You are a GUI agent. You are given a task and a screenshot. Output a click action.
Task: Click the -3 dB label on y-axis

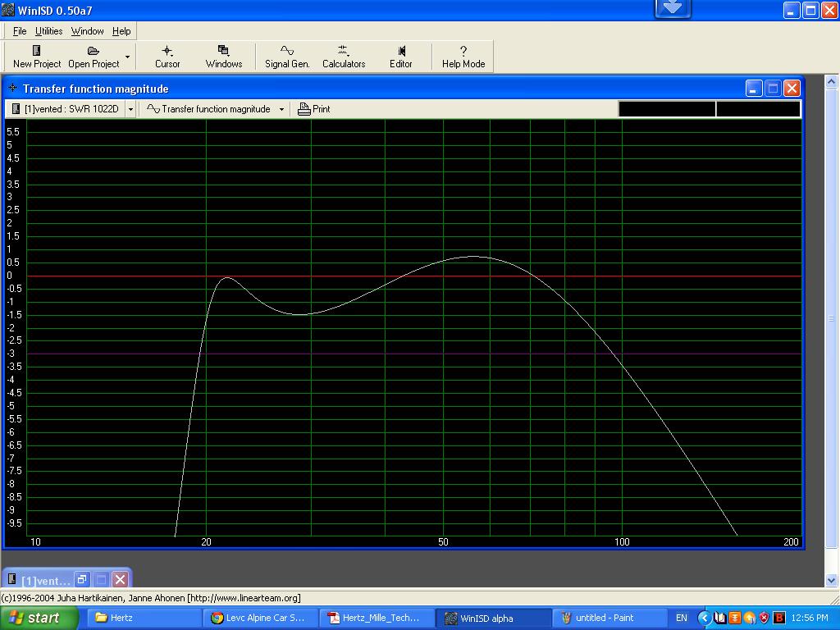[10, 354]
